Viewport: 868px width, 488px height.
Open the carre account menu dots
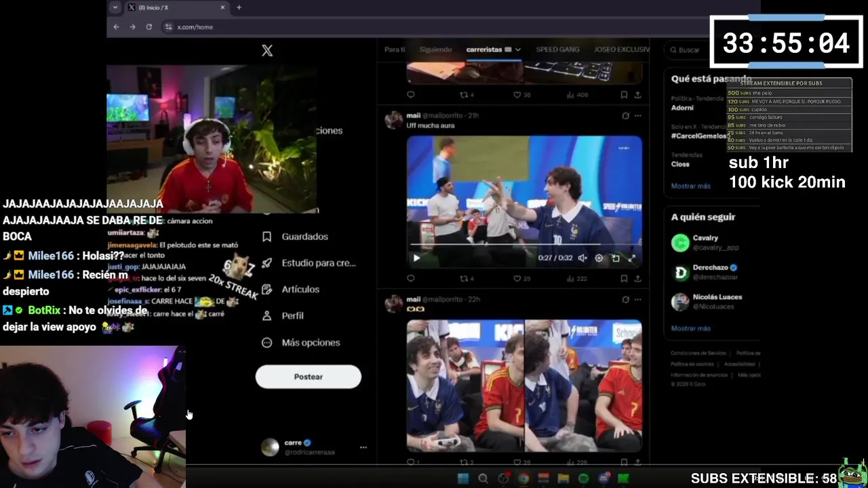(x=363, y=447)
